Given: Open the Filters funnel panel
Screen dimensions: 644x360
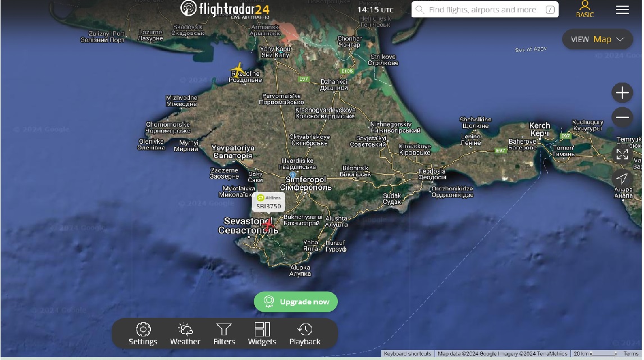Looking at the screenshot, I should pos(224,334).
